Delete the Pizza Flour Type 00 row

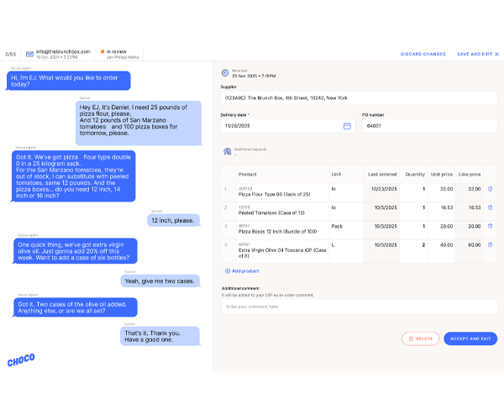tap(491, 189)
